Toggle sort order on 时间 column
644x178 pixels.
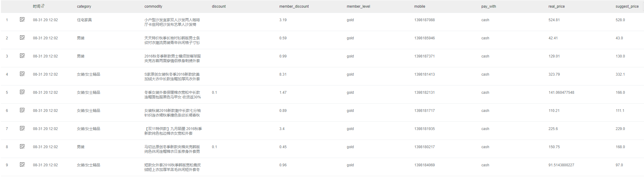pos(43,6)
